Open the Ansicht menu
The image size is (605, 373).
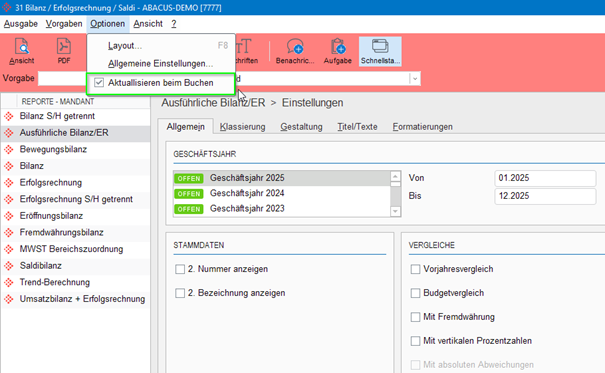pos(148,24)
